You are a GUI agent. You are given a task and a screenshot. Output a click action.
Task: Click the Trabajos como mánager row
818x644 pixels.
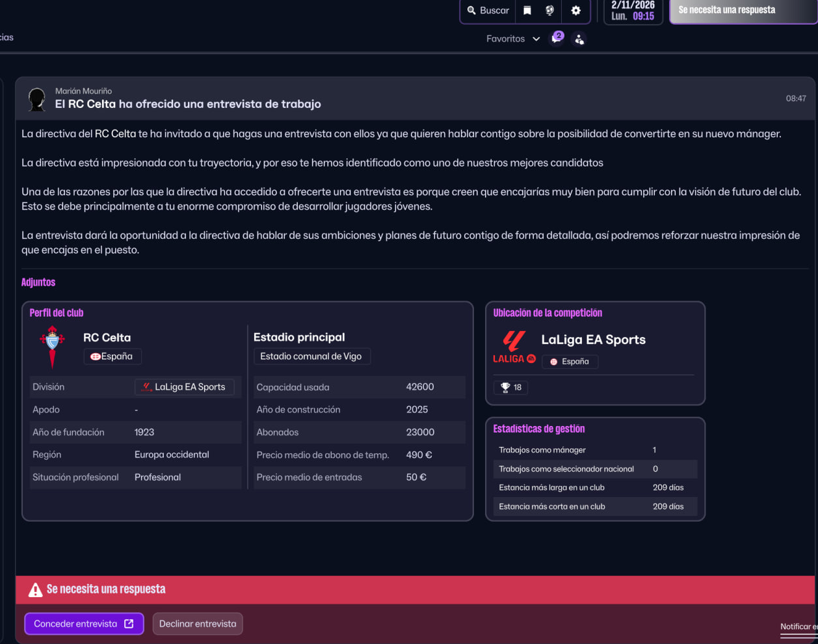click(595, 450)
